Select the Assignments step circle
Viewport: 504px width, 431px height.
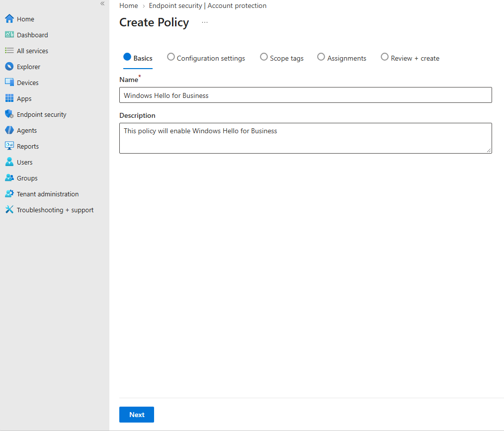[x=321, y=57]
